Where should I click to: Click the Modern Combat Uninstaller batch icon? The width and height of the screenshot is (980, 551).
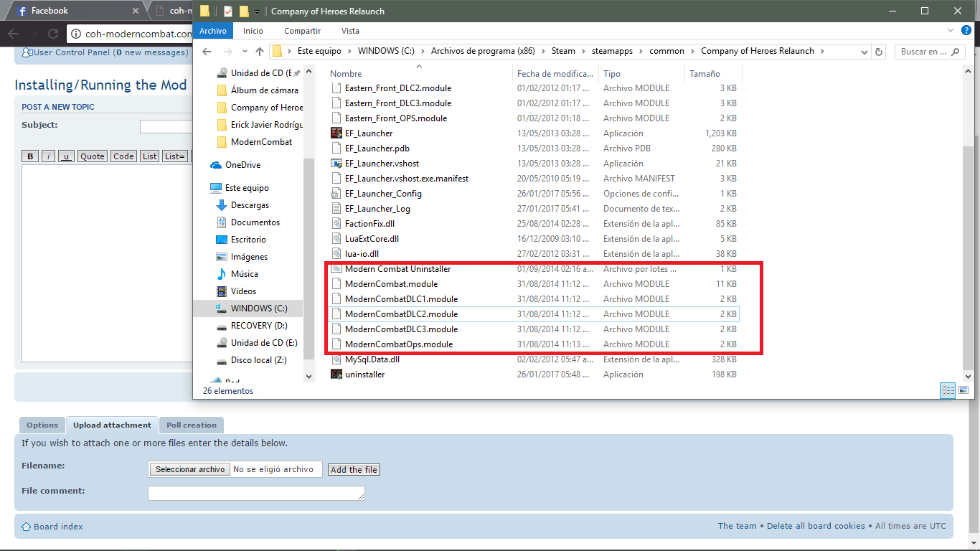coord(336,269)
